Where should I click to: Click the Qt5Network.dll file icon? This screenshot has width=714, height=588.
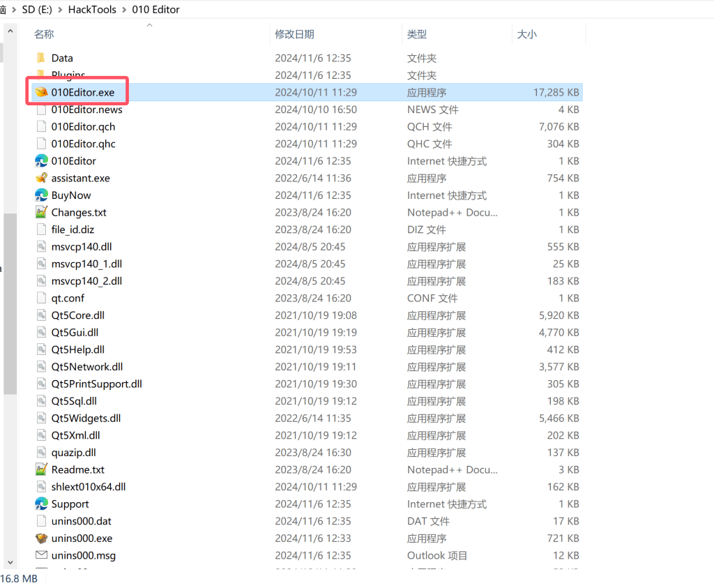pos(41,367)
